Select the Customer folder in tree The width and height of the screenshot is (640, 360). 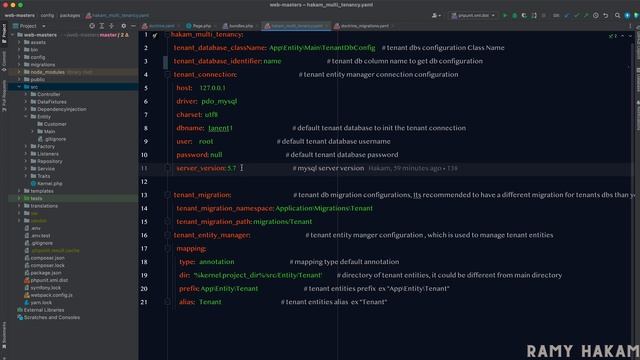[x=52, y=124]
